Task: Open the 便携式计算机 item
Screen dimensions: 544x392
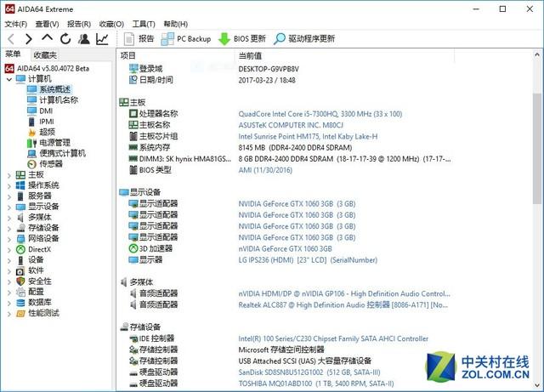Action: pos(62,153)
